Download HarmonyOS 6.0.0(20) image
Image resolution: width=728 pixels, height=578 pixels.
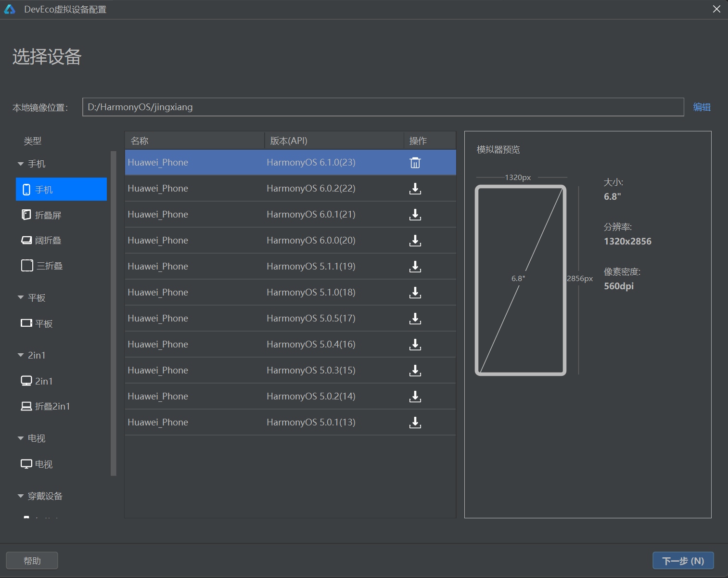415,241
